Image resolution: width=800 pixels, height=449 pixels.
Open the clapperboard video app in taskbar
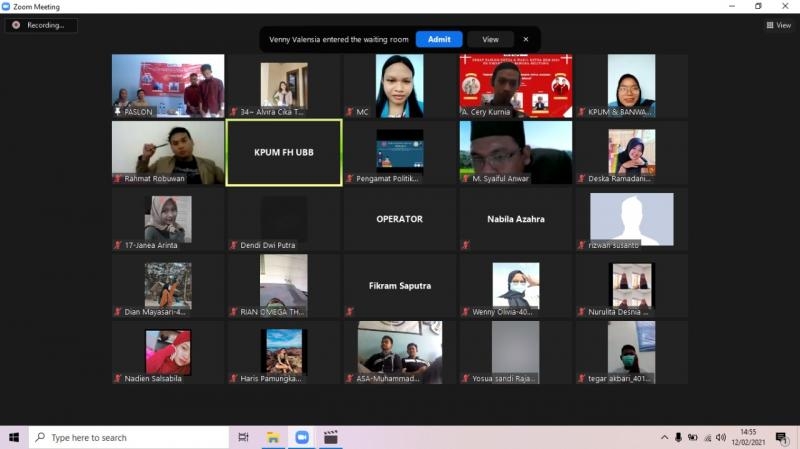coord(331,437)
